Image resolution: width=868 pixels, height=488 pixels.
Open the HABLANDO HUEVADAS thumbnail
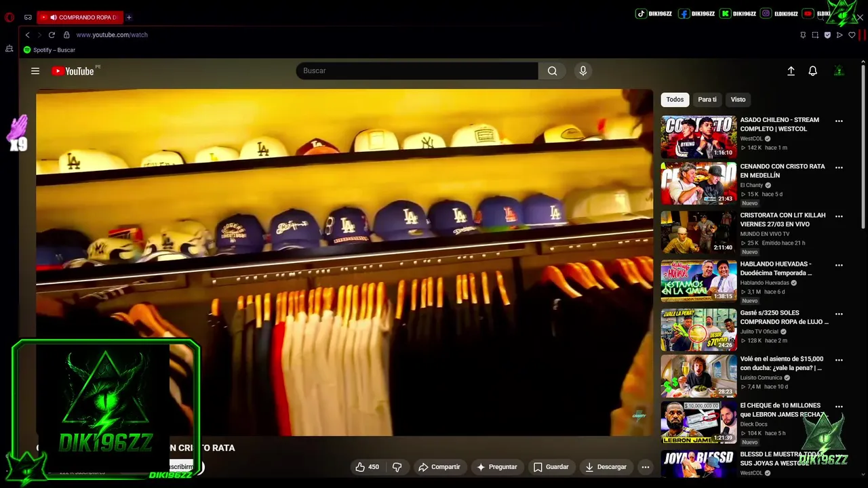(698, 281)
